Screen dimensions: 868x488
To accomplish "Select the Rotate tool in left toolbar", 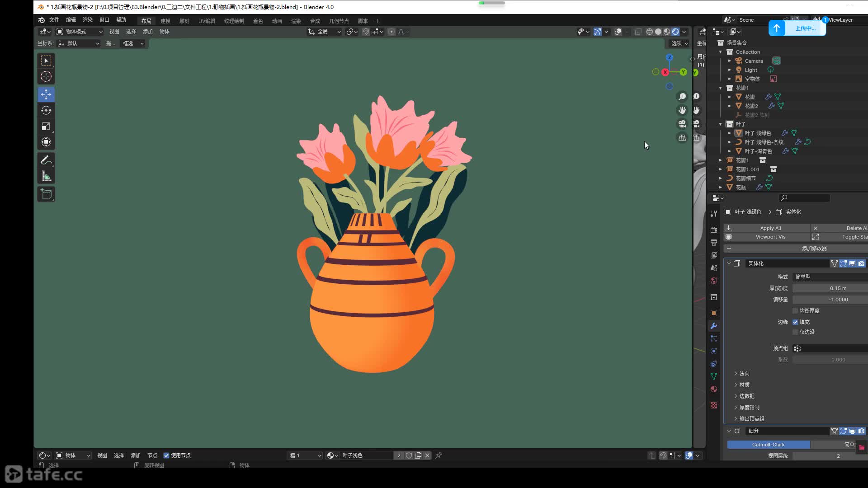I will 46,110.
